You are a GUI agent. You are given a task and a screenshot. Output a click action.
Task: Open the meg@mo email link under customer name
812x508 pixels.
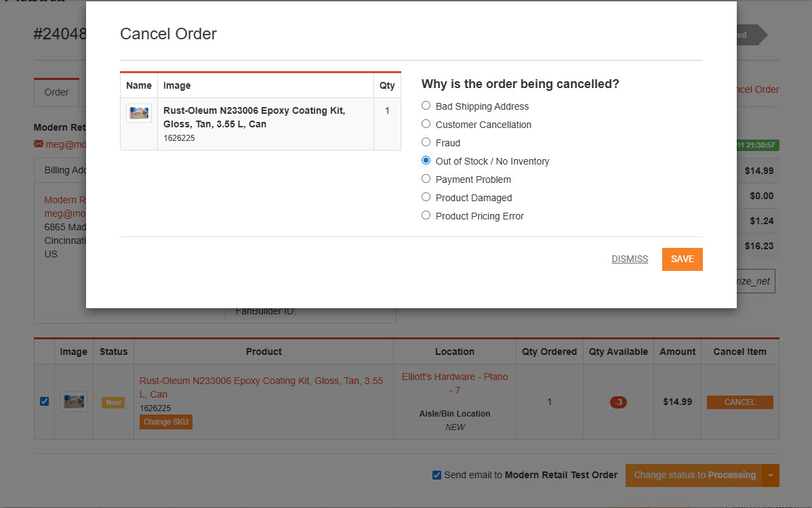pos(65,144)
